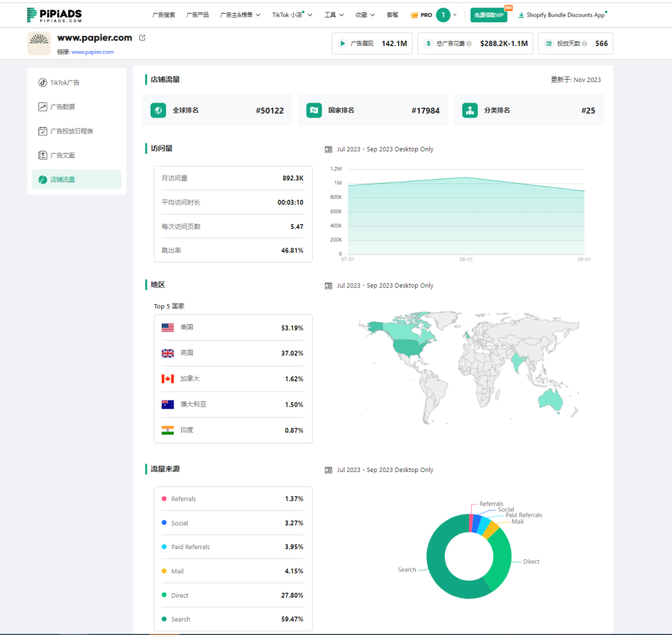This screenshot has width=672, height=635.
Task: Click the 37.02% value for 英国
Action: (x=292, y=353)
